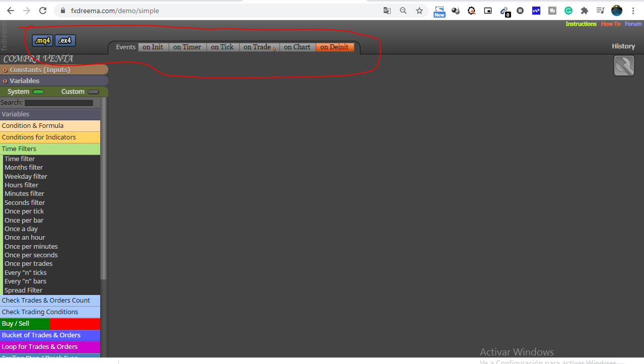Select the Hours filter block
Image resolution: width=644 pixels, height=364 pixels.
pos(21,185)
